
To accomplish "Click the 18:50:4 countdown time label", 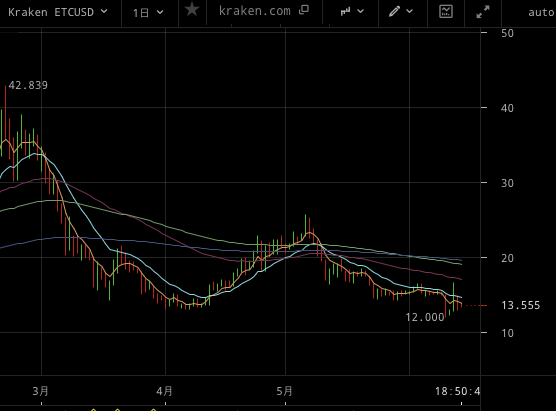I will (457, 391).
